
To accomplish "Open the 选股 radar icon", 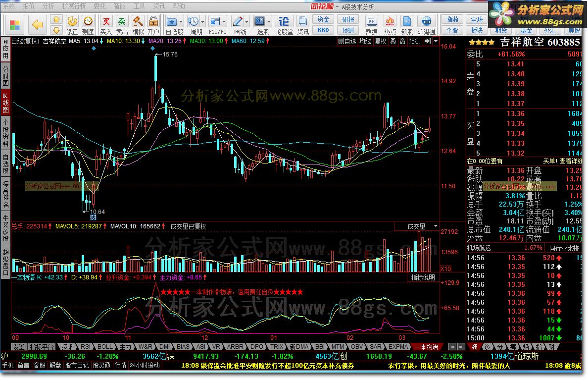I will pos(259,21).
